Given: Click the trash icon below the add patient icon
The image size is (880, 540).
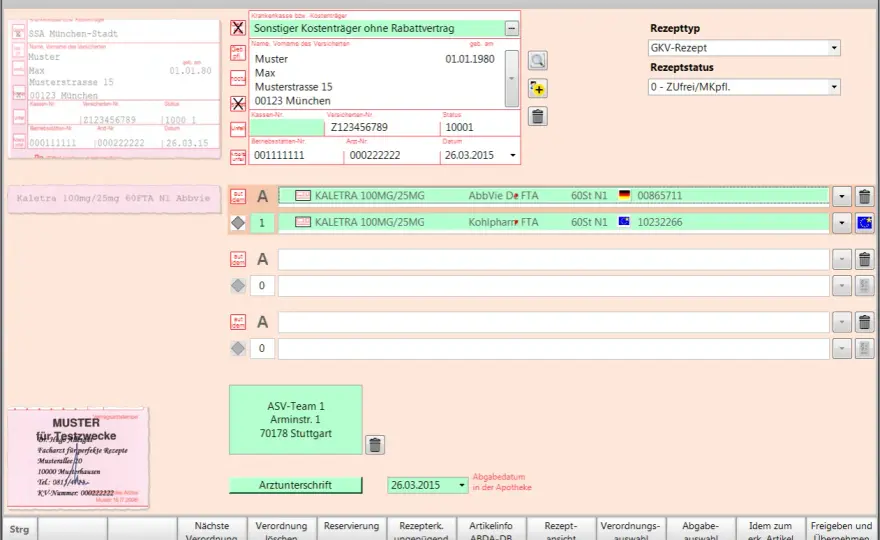Looking at the screenshot, I should pos(538,117).
